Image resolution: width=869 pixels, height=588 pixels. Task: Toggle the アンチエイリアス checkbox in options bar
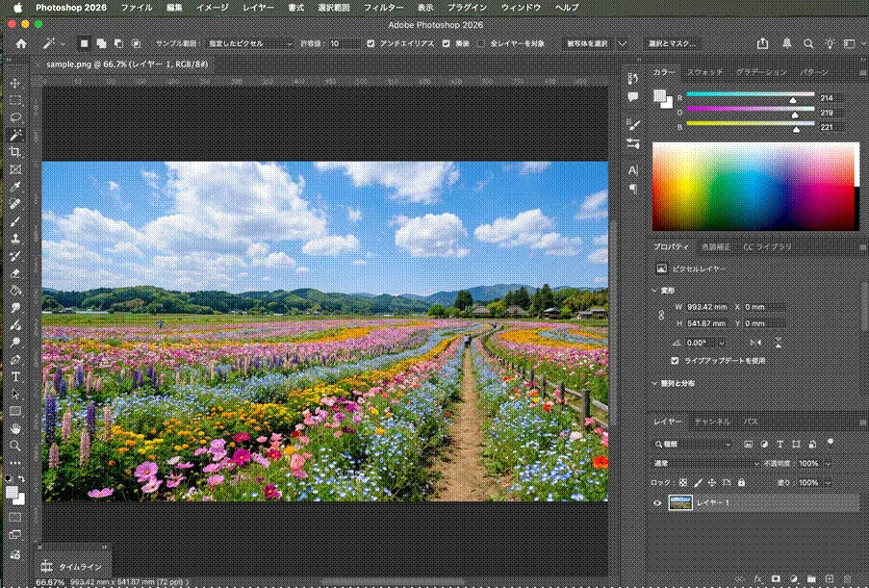[370, 42]
